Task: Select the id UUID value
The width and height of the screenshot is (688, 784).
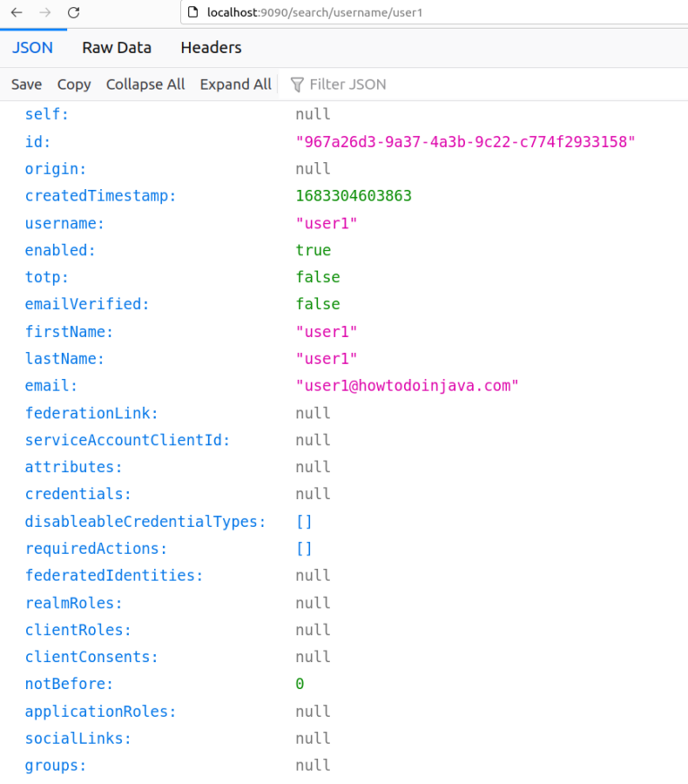Action: click(x=465, y=142)
